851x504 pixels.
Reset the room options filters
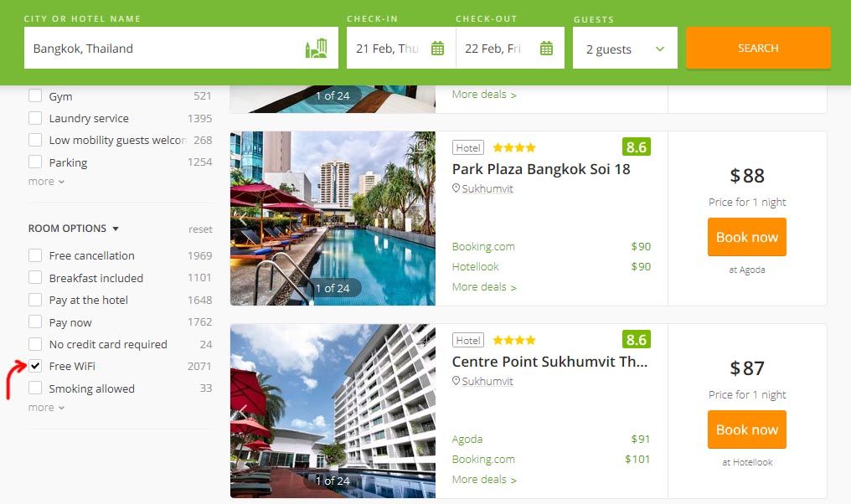click(200, 229)
